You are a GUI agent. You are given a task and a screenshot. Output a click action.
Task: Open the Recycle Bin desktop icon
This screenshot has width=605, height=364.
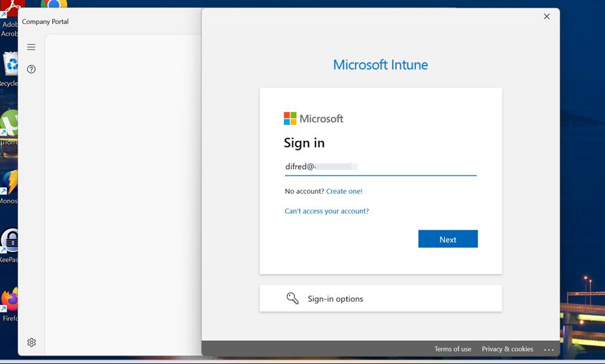10,66
